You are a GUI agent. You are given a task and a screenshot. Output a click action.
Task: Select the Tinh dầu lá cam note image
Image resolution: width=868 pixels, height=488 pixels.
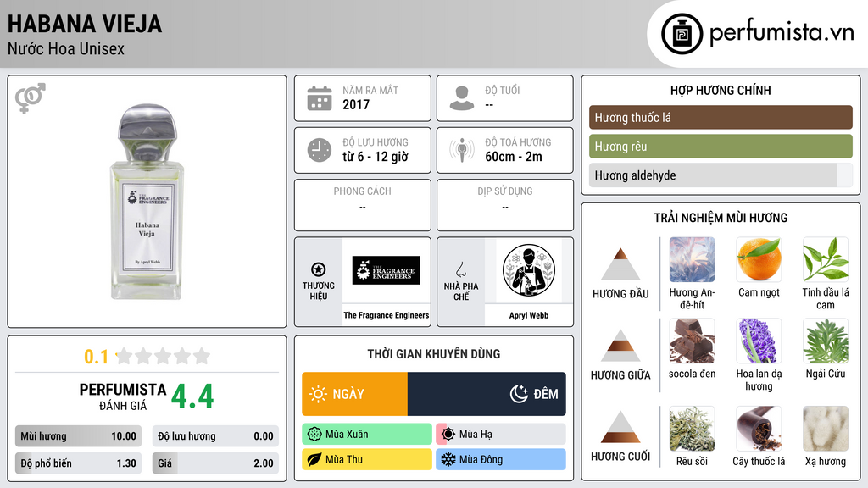pyautogui.click(x=826, y=259)
